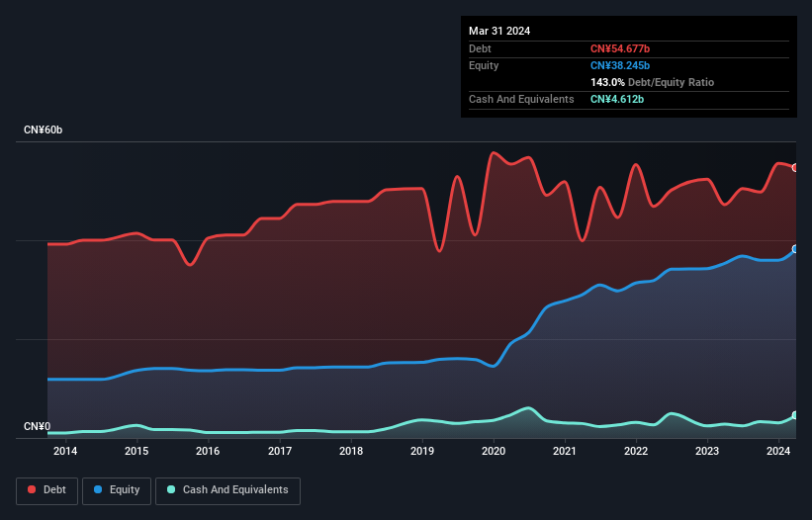This screenshot has height=520, width=812.
Task: Click the CN¥54.677b debt value
Action: pyautogui.click(x=620, y=48)
